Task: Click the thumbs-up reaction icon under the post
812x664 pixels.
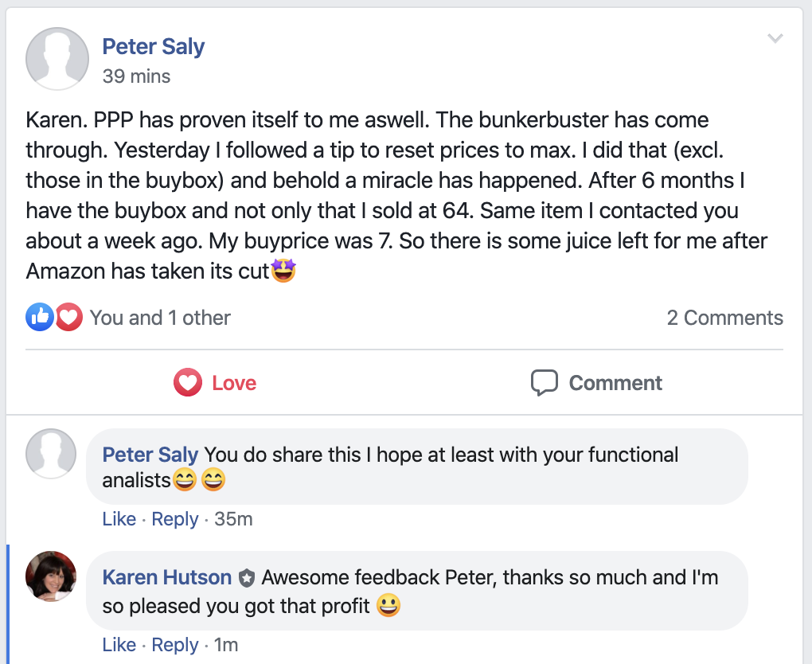Action: [x=39, y=316]
